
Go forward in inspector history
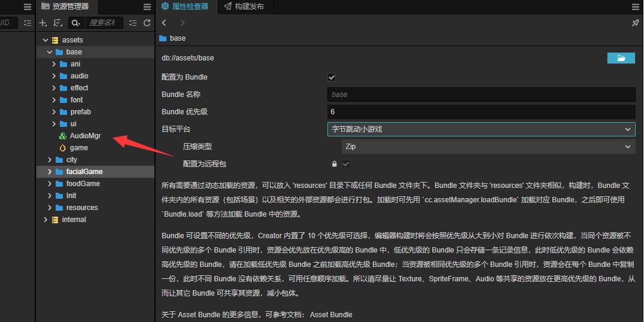tap(183, 23)
